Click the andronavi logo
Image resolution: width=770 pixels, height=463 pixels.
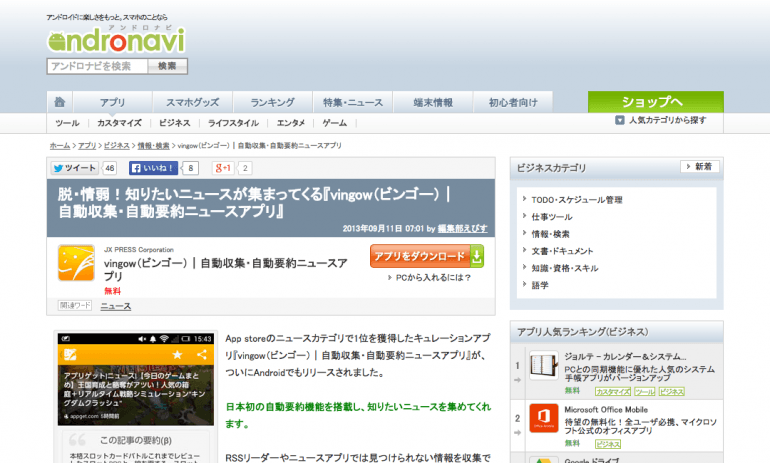point(116,39)
